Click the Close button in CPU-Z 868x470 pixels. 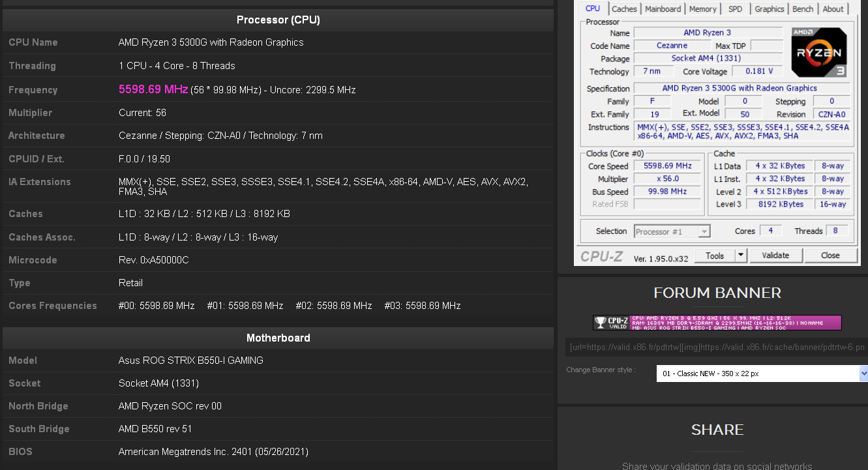click(x=830, y=256)
